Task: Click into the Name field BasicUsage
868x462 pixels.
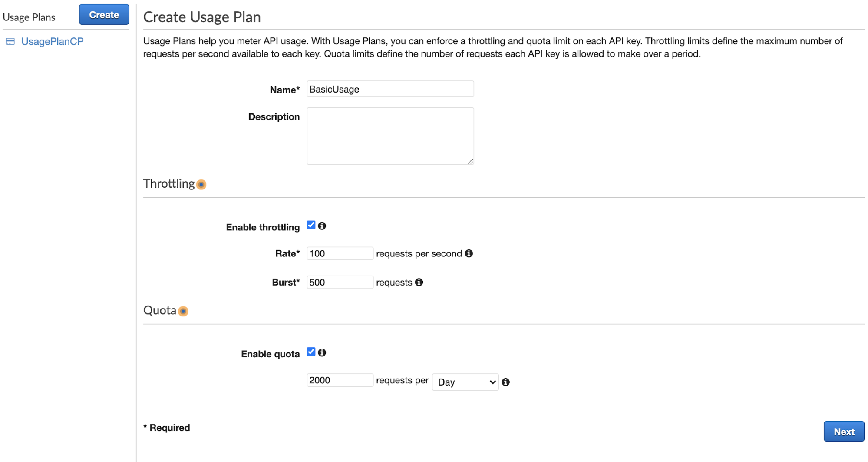Action: [390, 89]
